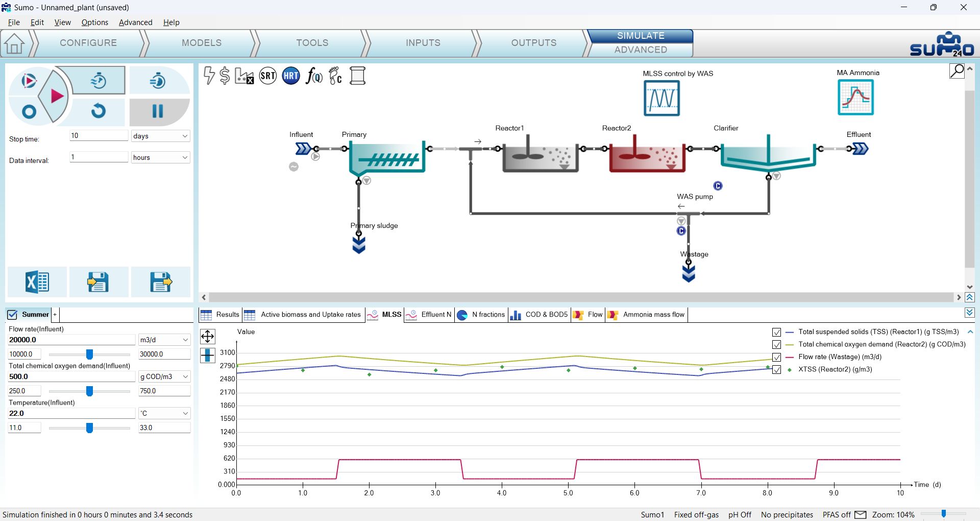Click the chart pan move-arrows icon
The image size is (980, 521).
point(208,336)
